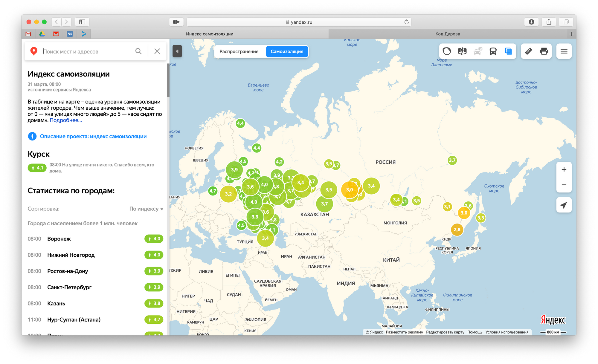Open a new tab with plus
Screen dimensions: 598x364
[x=571, y=34]
